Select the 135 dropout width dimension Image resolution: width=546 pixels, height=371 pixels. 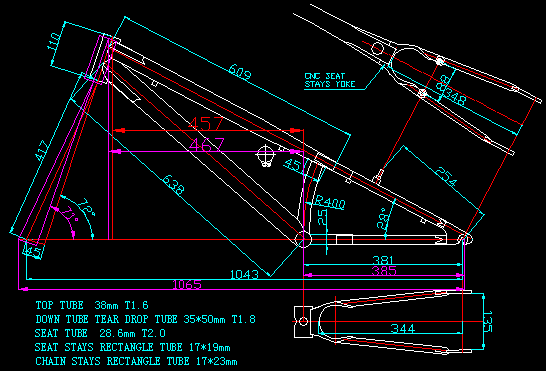[x=488, y=322]
